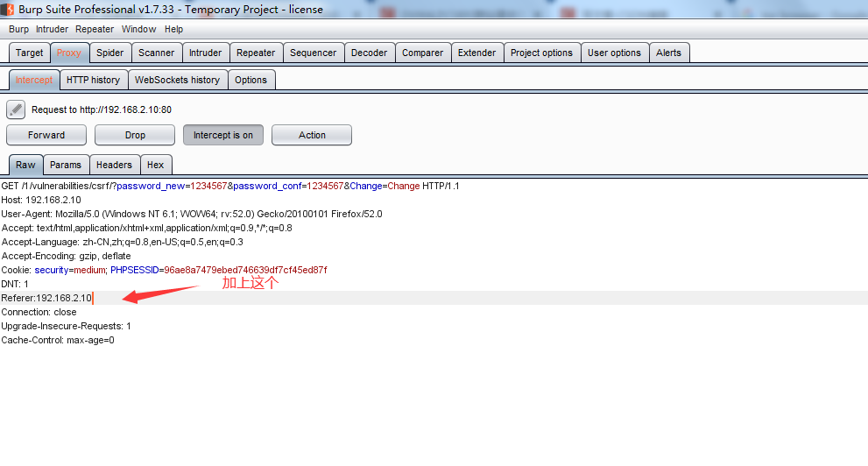Click the Host: 192.168.2.10 header line
Screen dimensions: 868x466
tap(41, 200)
